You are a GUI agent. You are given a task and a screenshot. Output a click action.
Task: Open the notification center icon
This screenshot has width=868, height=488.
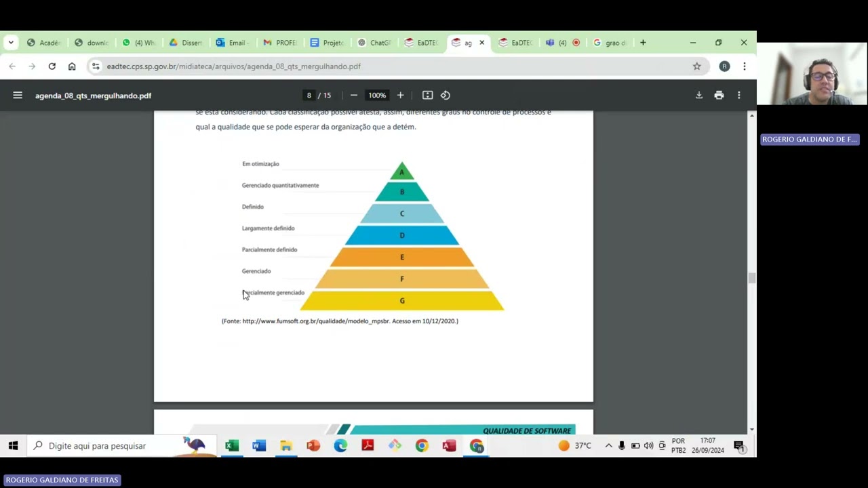tap(739, 445)
